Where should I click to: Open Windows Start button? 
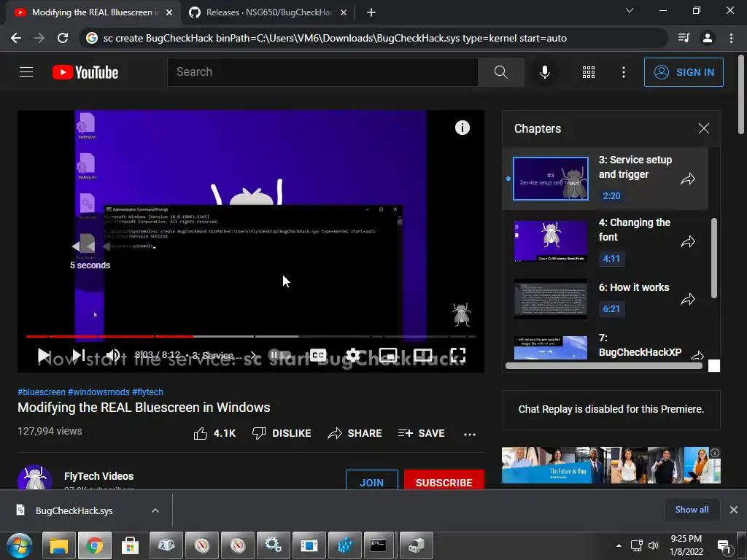20,545
